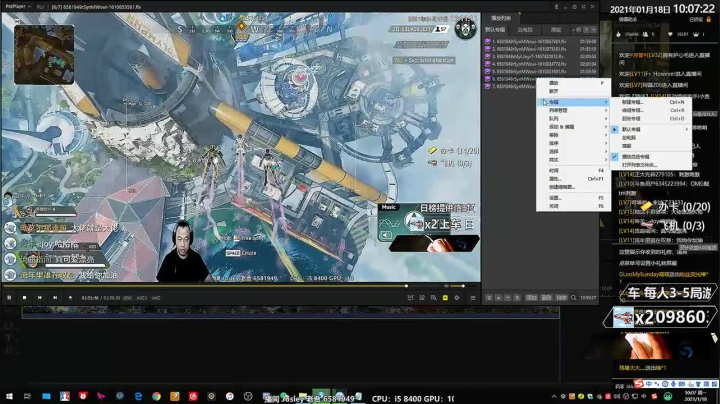Switch to the 默认专辑 playlist tab
Image resolution: width=720 pixels, height=404 pixels.
click(495, 29)
